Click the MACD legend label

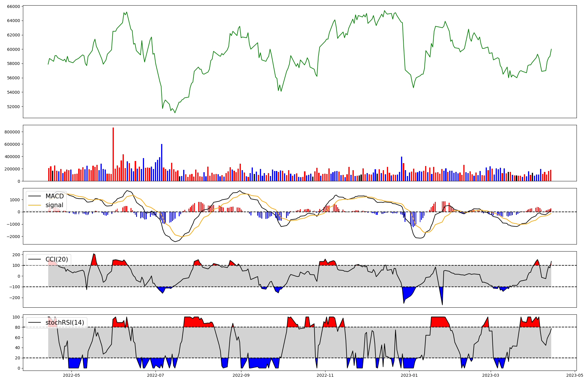click(x=54, y=196)
